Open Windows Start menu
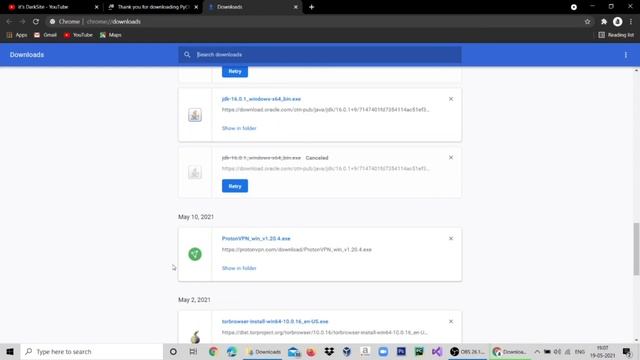This screenshot has width=640, height=360. [10, 351]
